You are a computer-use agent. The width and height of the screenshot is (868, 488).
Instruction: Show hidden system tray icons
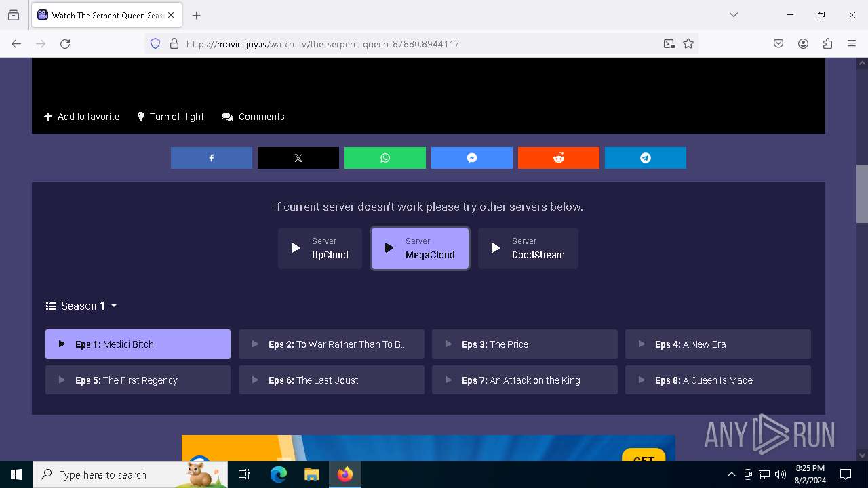coord(731,474)
